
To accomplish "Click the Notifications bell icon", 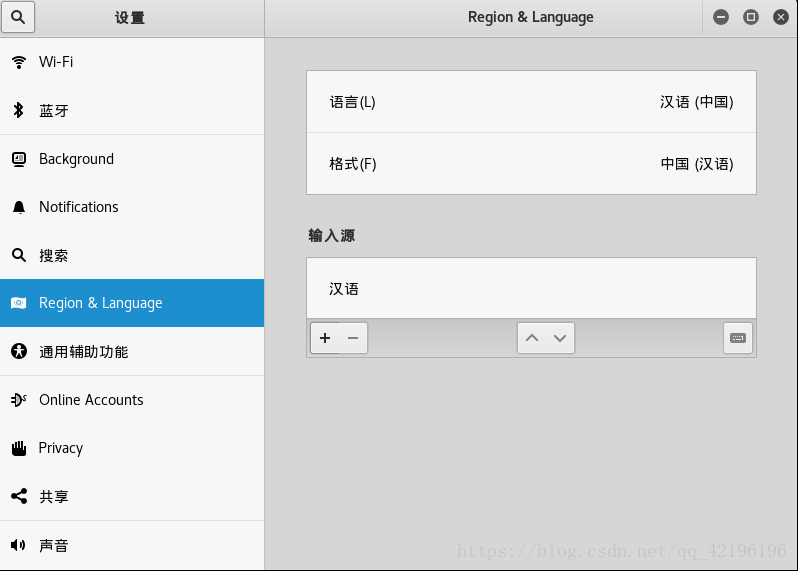I will coord(19,207).
